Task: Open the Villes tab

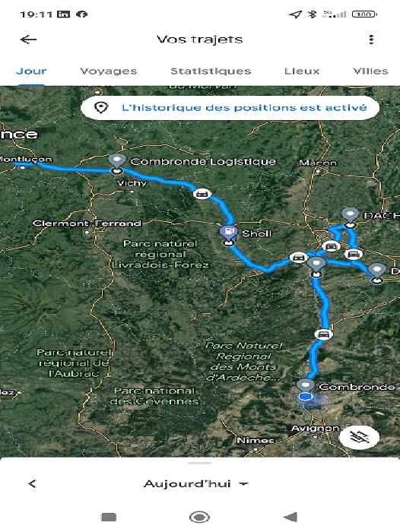Action: click(370, 71)
